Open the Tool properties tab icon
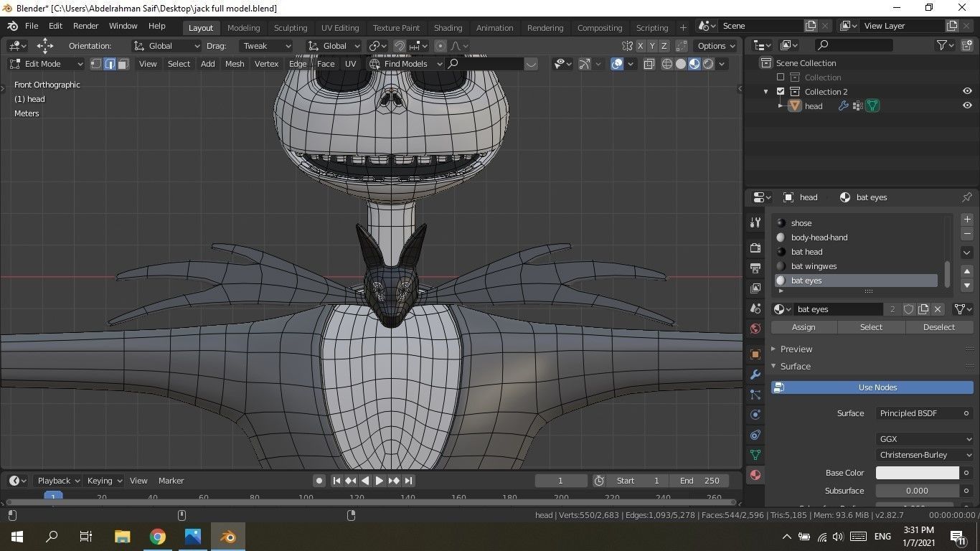Image resolution: width=980 pixels, height=551 pixels. coord(755,223)
